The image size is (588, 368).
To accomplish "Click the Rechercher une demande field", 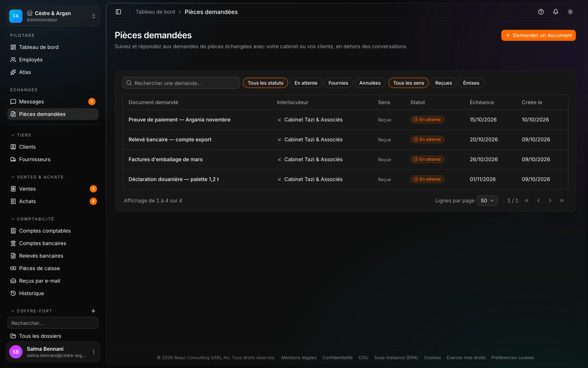I will pyautogui.click(x=181, y=83).
